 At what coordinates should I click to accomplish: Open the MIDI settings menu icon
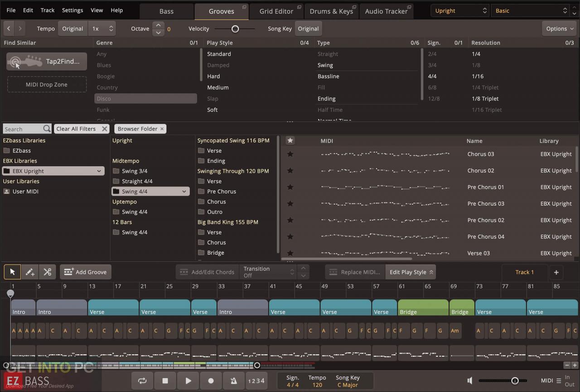[x=559, y=381]
